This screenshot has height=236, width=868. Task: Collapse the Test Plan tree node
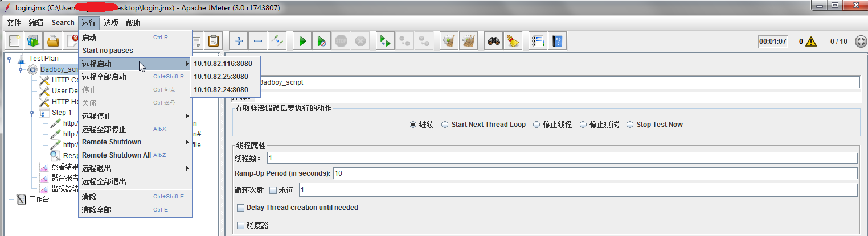pyautogui.click(x=10, y=58)
